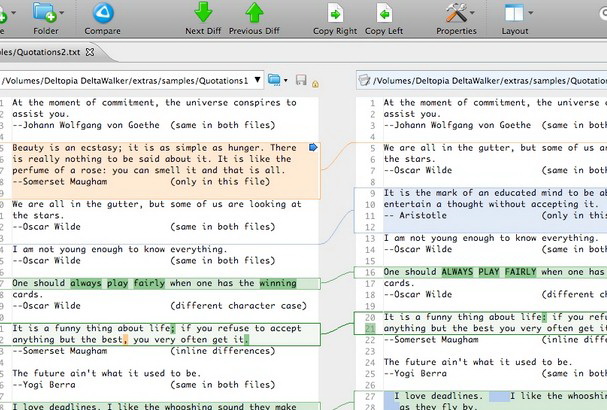Open the Properties tools icon

[x=457, y=14]
